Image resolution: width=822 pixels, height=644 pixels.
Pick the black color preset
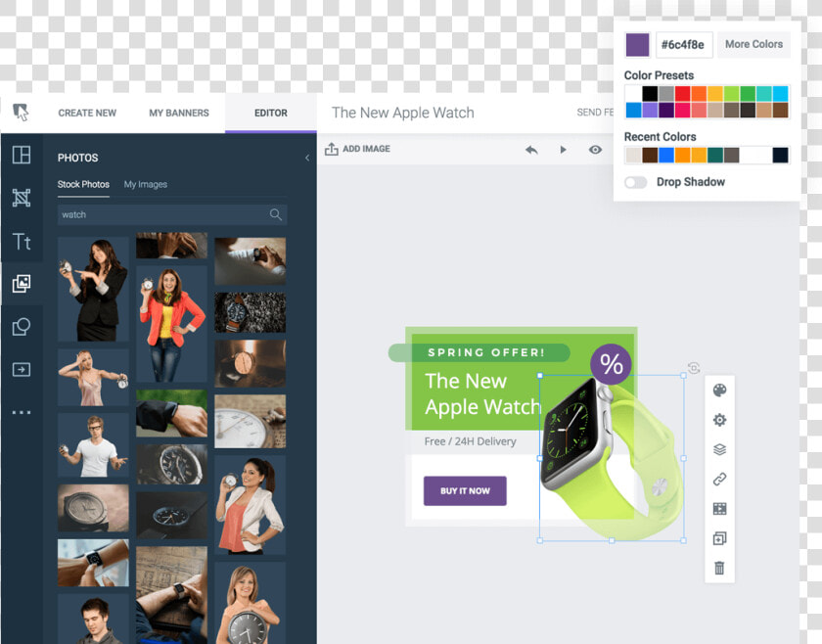pyautogui.click(x=650, y=94)
